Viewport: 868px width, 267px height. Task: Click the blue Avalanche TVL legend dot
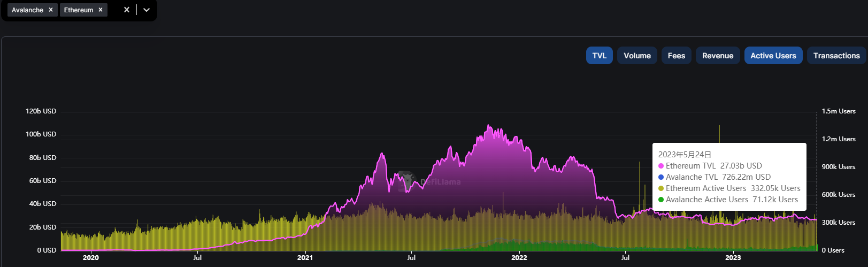[661, 178]
